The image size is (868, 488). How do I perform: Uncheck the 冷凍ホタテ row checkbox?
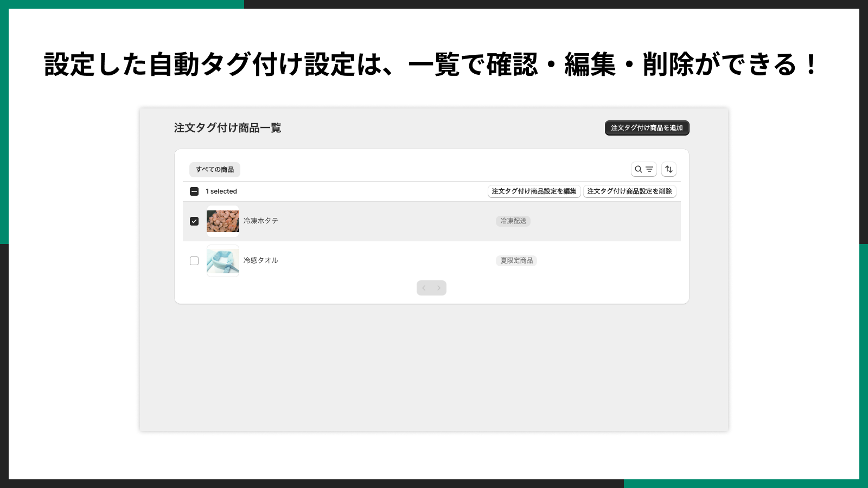pos(194,221)
